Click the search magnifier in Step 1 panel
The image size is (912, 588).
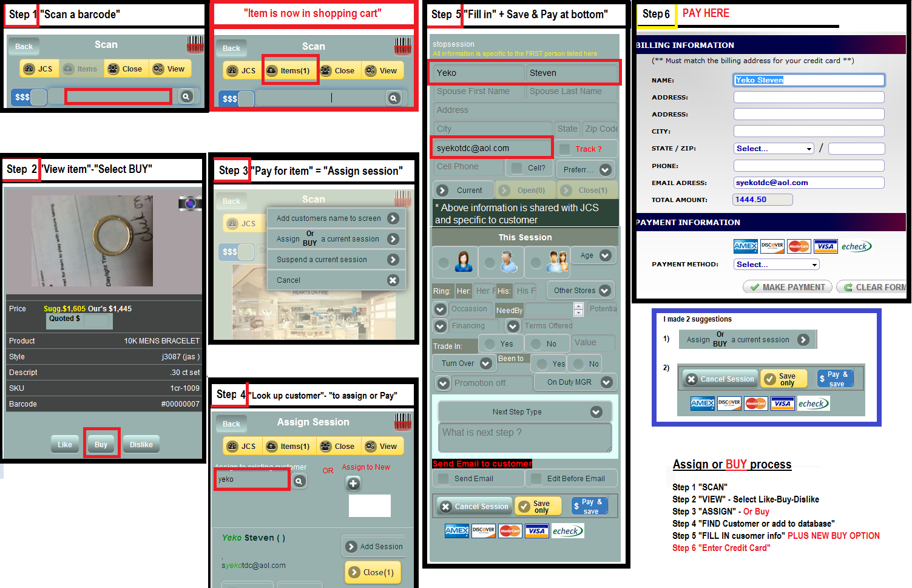186,96
